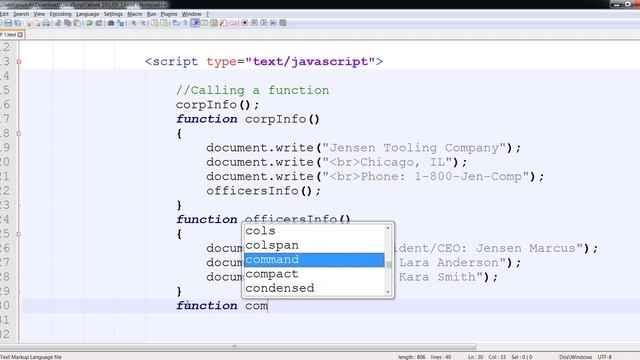The image size is (640, 360).
Task: Click the Print toolbar icon
Action: pyautogui.click(x=46, y=23)
